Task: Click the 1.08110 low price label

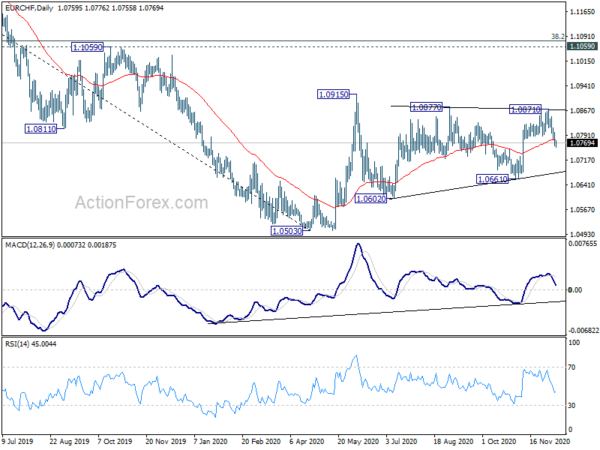Action: pos(41,129)
